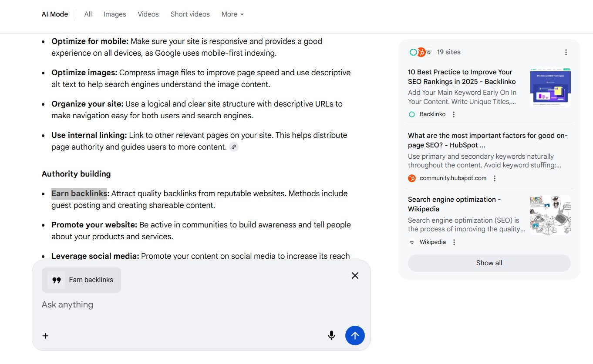Open options menu beside Wikipedia source

click(x=454, y=242)
